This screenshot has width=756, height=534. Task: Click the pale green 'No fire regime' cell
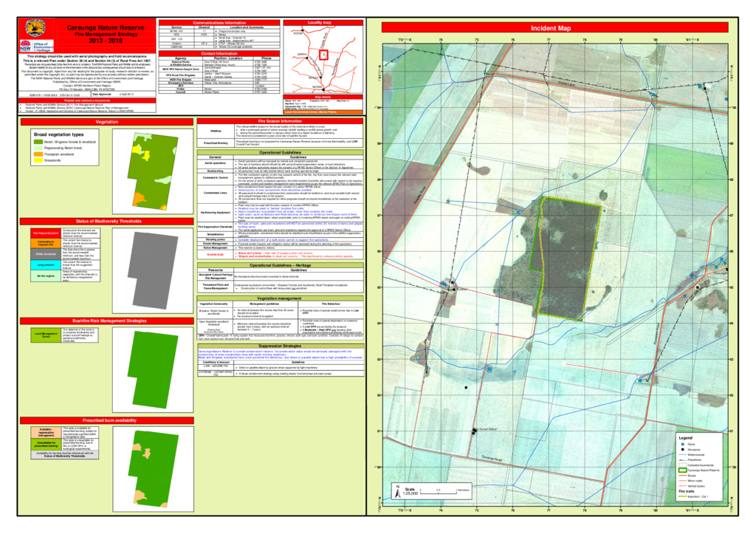pyautogui.click(x=46, y=276)
